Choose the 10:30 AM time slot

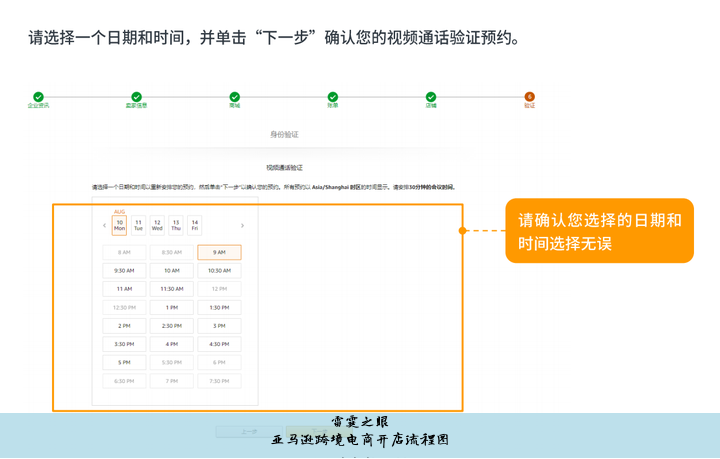[219, 271]
